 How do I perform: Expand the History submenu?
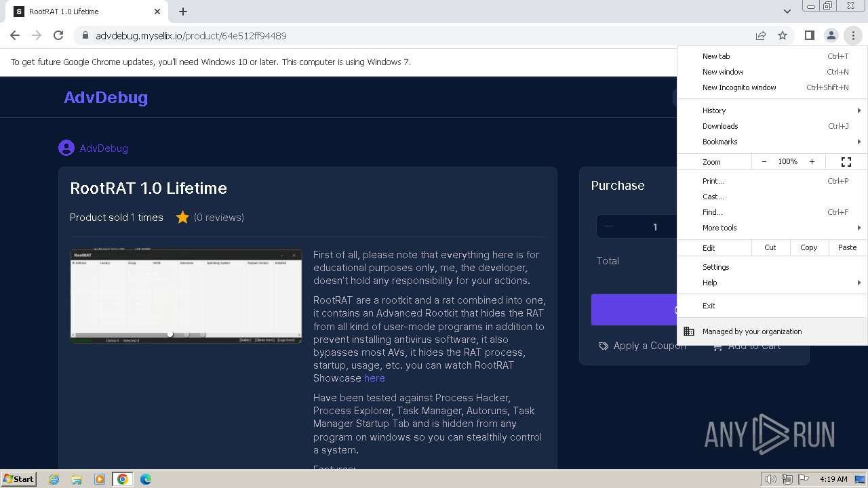pyautogui.click(x=772, y=110)
